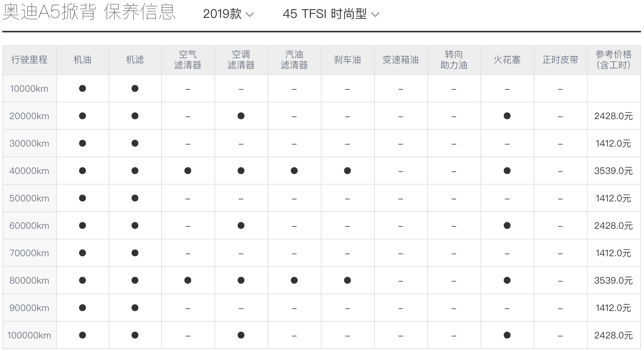Select the 机油 column header
The image size is (644, 351).
pyautogui.click(x=82, y=60)
